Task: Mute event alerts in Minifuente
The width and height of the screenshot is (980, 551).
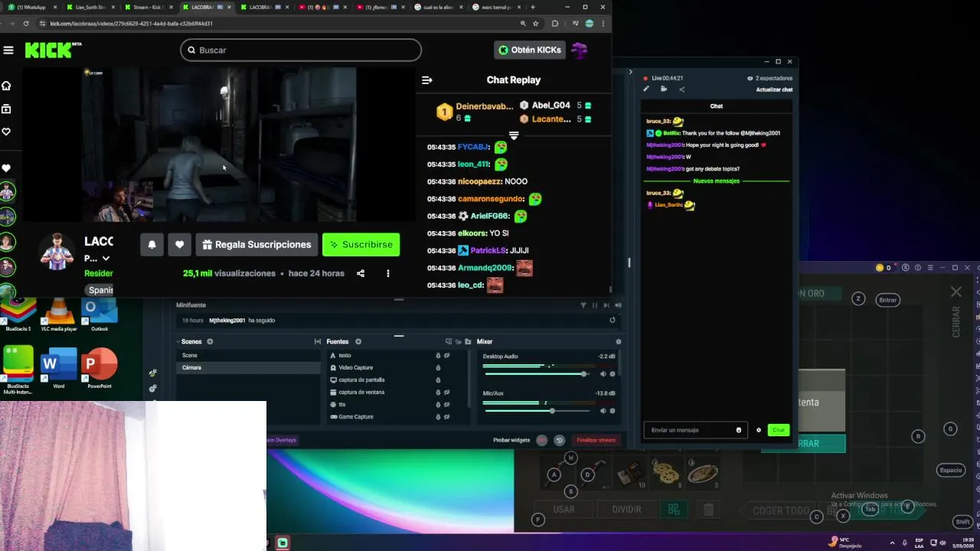Action: pos(618,305)
